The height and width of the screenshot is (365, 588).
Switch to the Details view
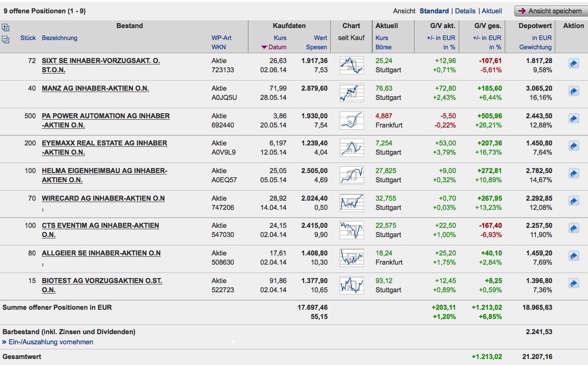[x=465, y=11]
